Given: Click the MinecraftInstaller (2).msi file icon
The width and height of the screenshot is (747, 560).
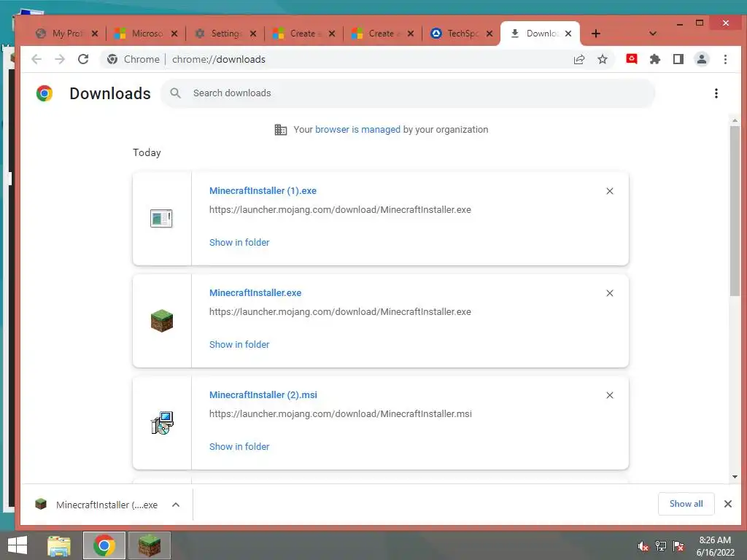Looking at the screenshot, I should click(162, 423).
